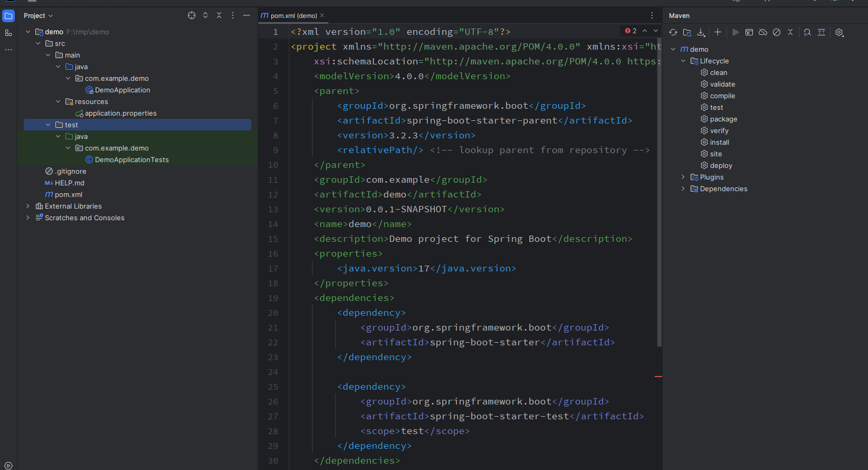The height and width of the screenshot is (470, 868).
Task: Click the Maven show-all-phases icon
Action: tap(822, 32)
